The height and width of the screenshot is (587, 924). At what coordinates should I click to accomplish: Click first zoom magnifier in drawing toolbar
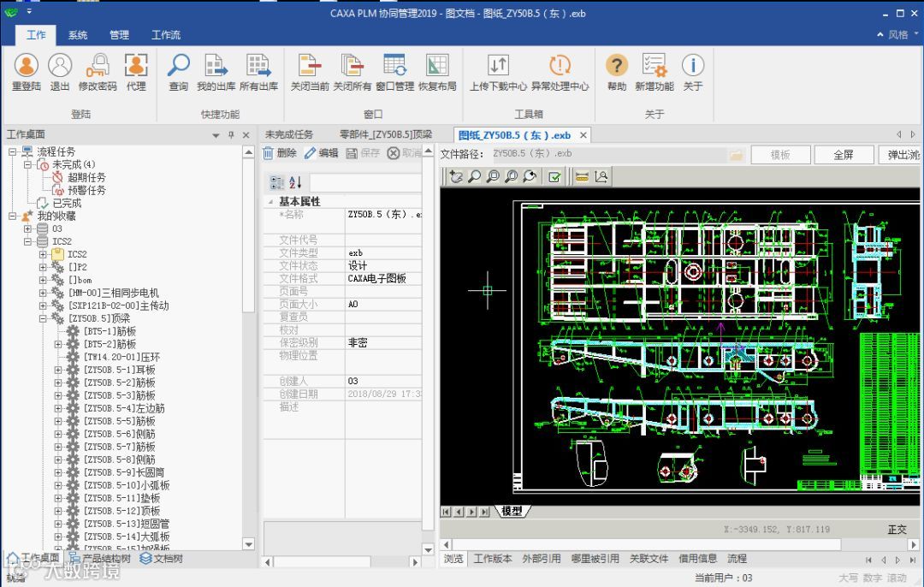(x=474, y=176)
